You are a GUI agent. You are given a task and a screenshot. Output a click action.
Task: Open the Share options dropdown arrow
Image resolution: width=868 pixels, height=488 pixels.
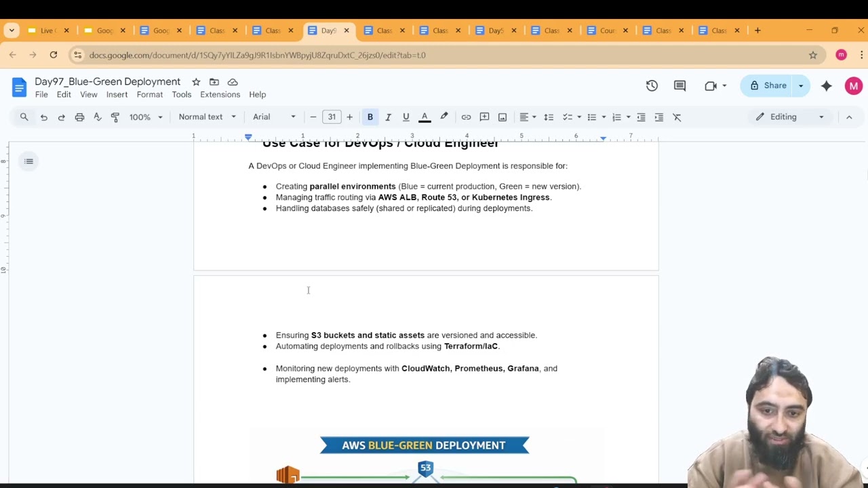pos(801,86)
